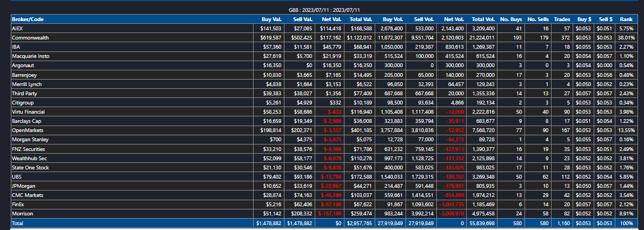
Task: Sort by the Buy Vol. column header
Action: (393, 19)
